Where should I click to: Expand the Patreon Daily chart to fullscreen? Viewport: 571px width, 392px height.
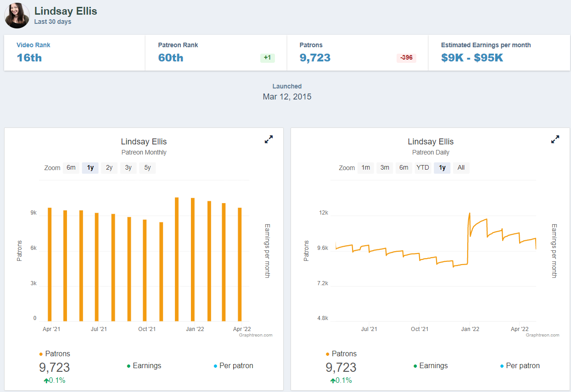coord(555,139)
